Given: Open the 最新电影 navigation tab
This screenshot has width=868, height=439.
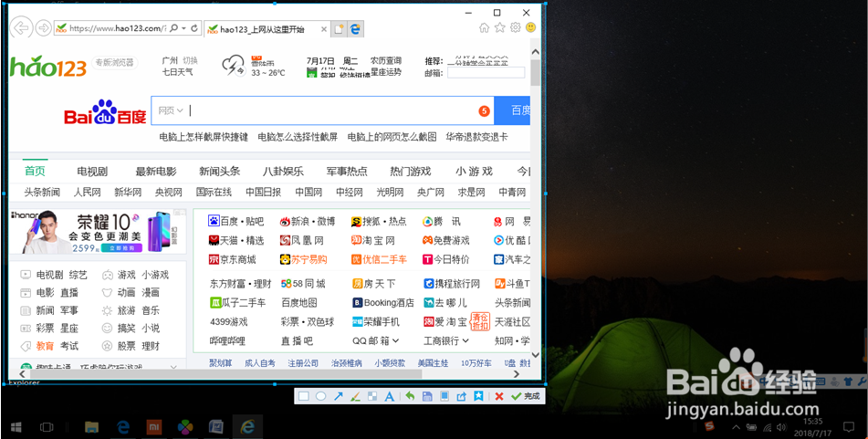Looking at the screenshot, I should (x=155, y=171).
